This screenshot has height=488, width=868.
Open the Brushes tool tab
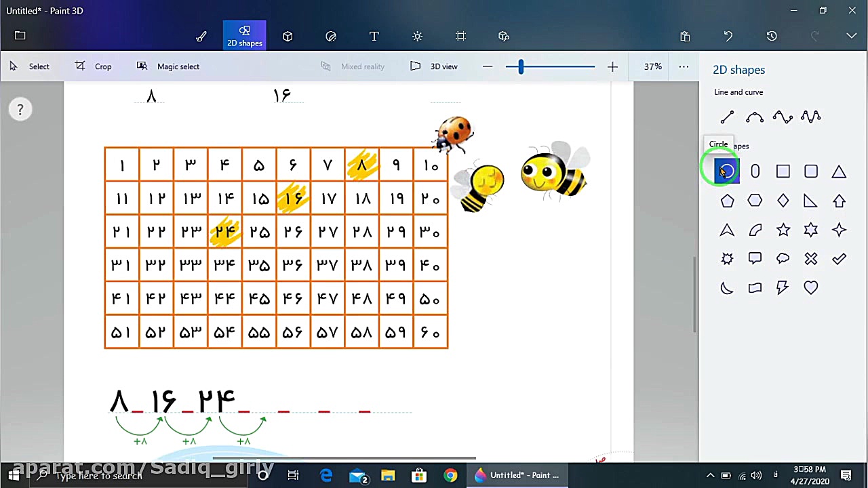[201, 37]
